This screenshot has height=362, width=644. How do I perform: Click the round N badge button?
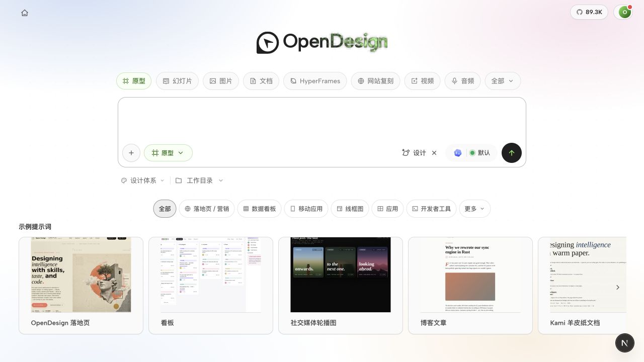[x=624, y=343]
